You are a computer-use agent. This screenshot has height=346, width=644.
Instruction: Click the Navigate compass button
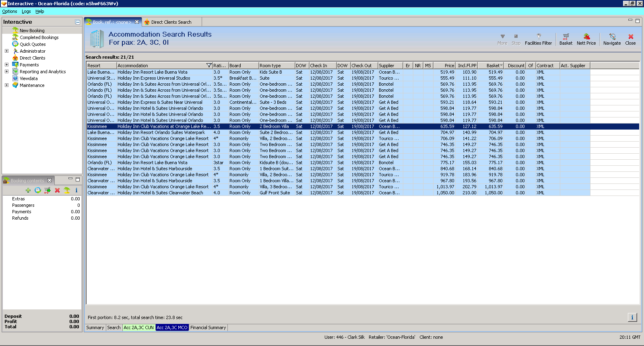(x=612, y=39)
